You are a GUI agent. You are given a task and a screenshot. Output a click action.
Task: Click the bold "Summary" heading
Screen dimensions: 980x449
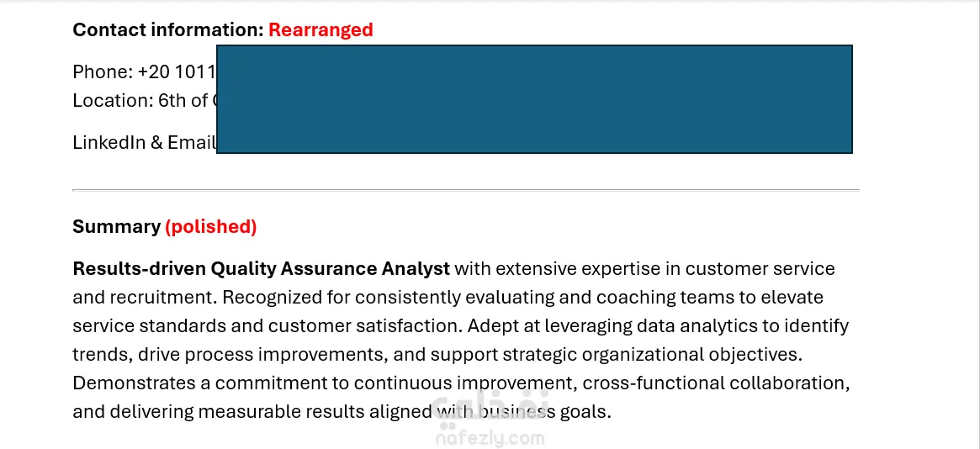pyautogui.click(x=116, y=227)
